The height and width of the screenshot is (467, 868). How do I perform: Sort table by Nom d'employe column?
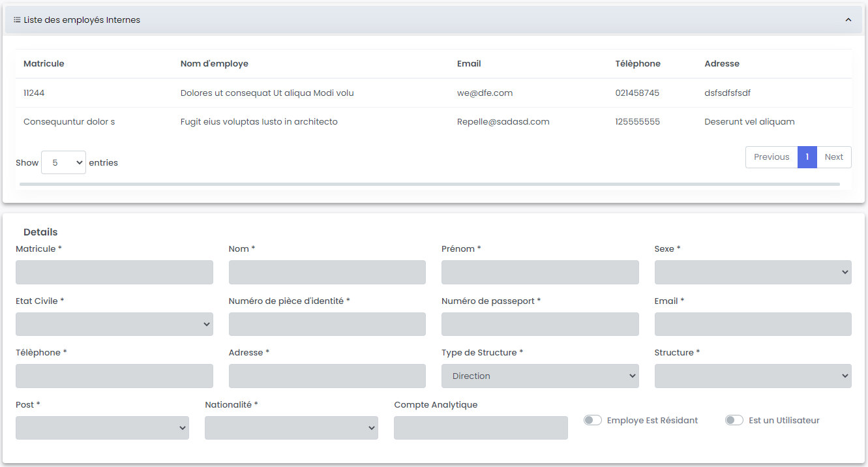click(214, 64)
